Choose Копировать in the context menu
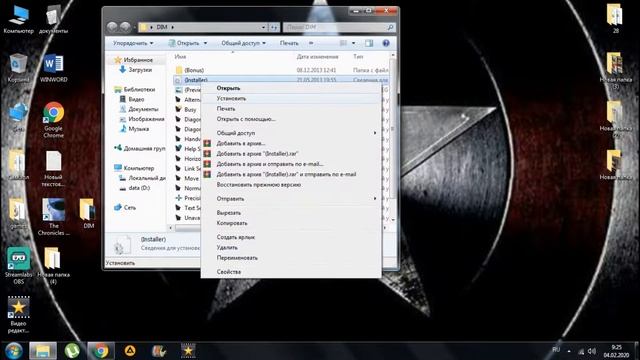This screenshot has height=360, width=640. 291,223
